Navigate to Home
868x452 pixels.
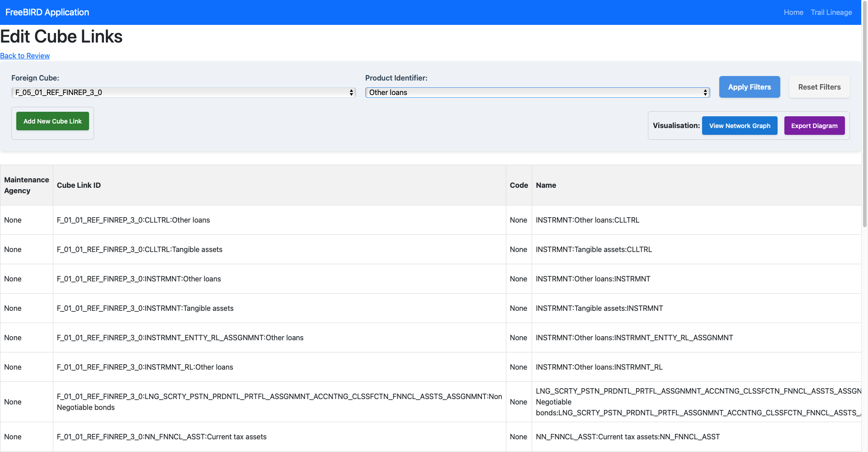point(793,12)
